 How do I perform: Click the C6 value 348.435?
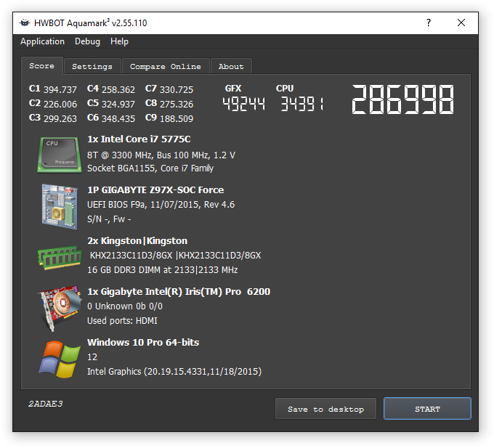(x=118, y=118)
